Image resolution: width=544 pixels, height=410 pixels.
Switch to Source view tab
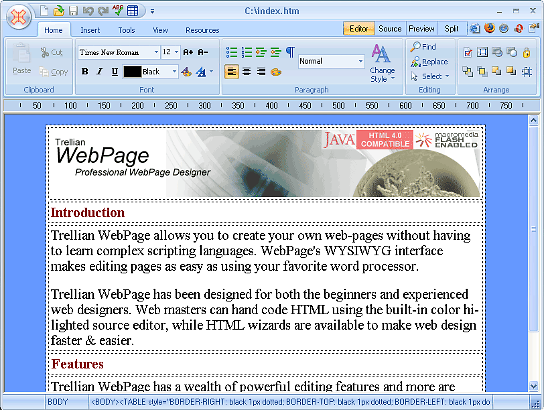(x=390, y=28)
